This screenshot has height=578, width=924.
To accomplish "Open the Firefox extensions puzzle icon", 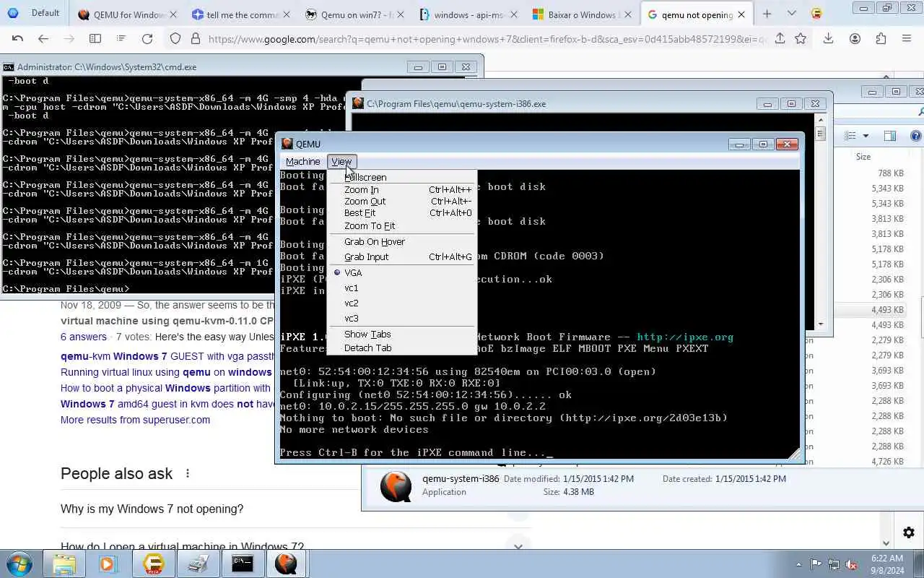I will [881, 39].
